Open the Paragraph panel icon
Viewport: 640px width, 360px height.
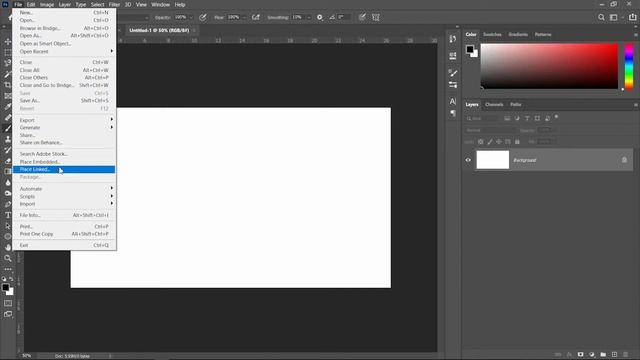(x=453, y=113)
